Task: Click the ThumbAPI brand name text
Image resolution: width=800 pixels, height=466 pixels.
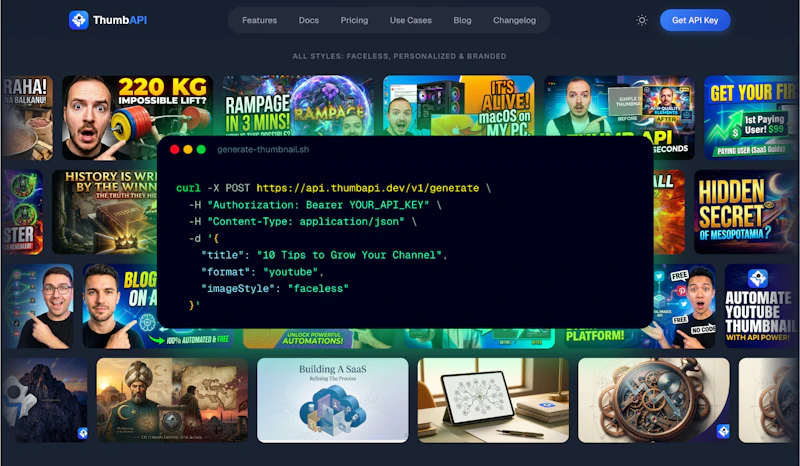Action: coord(120,20)
